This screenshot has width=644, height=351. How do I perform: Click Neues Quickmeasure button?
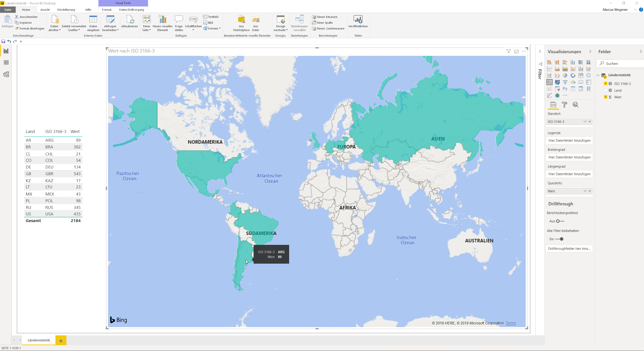(328, 28)
